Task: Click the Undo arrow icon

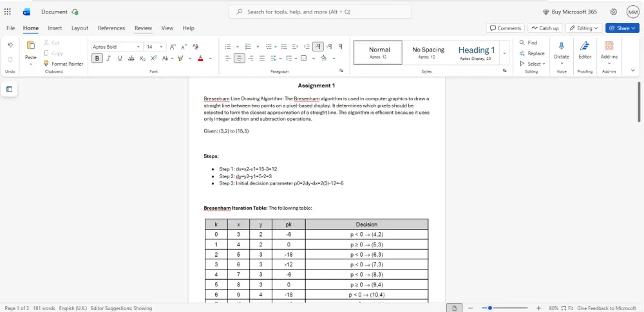Action: click(x=10, y=45)
